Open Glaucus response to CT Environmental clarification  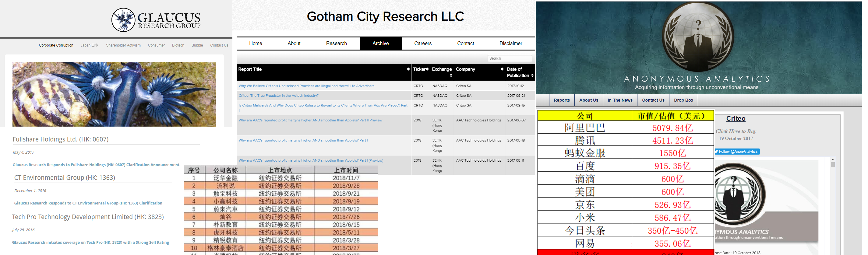pos(88,203)
